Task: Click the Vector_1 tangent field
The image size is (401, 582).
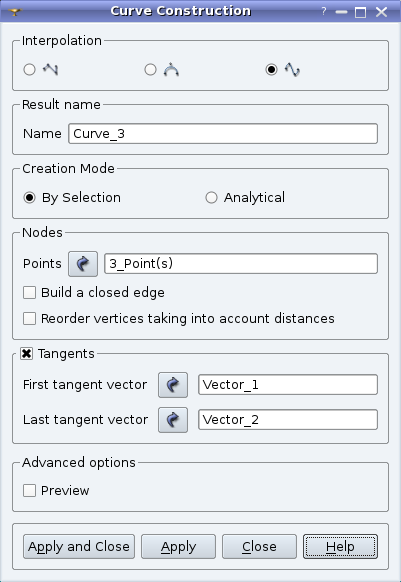Action: (288, 385)
